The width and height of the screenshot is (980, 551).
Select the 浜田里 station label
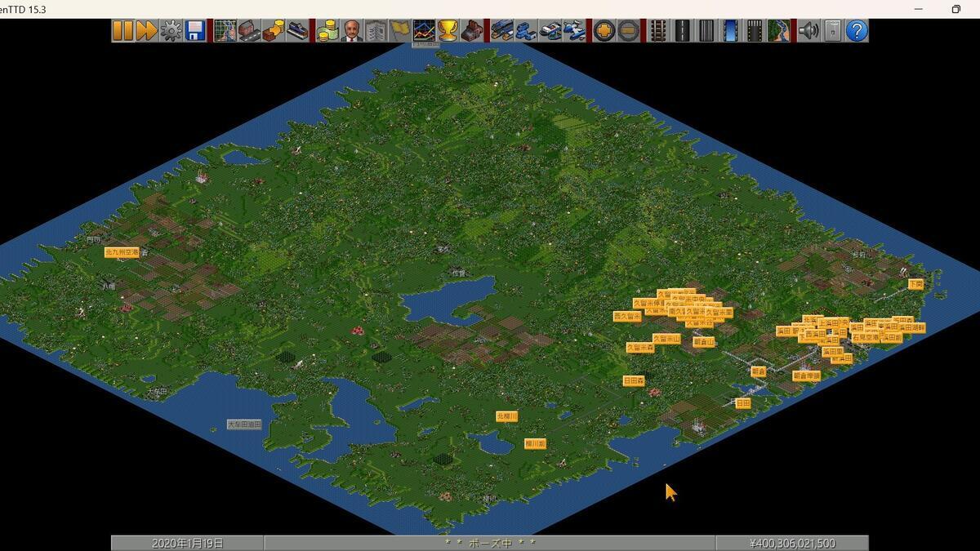pos(832,352)
